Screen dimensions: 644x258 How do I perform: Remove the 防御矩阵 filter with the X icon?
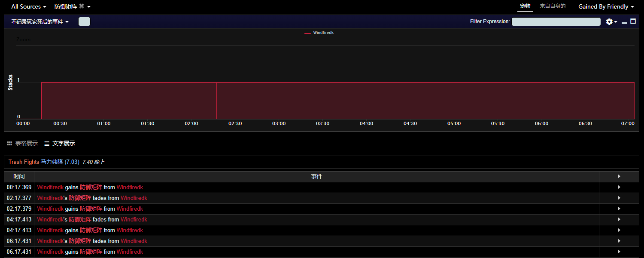pos(82,6)
